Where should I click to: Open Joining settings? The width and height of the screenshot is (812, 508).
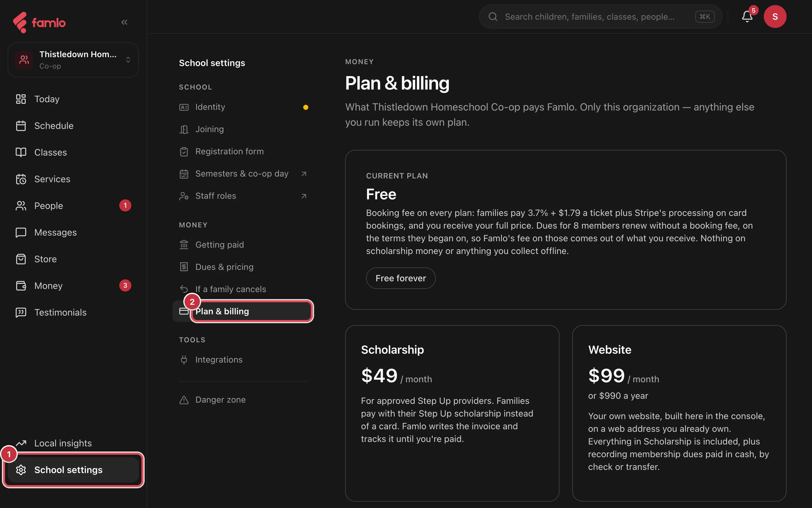(x=244, y=129)
